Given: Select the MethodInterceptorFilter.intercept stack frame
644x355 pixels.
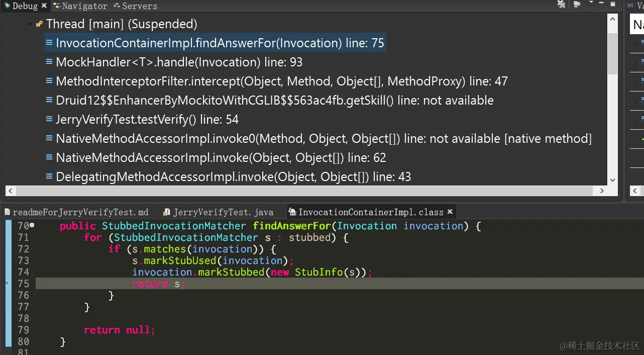Looking at the screenshot, I should coord(277,81).
